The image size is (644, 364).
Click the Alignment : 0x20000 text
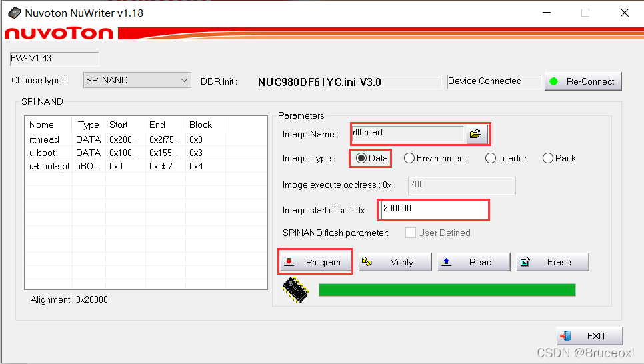click(x=69, y=300)
